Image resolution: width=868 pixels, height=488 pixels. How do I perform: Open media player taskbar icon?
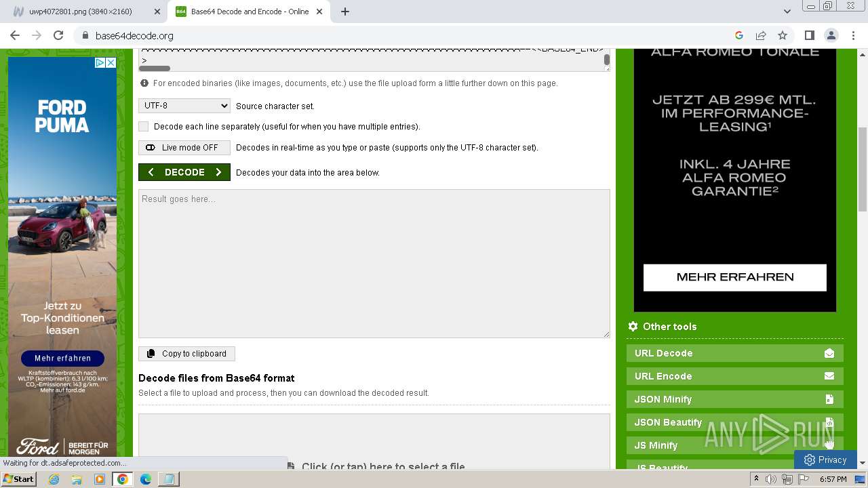pos(100,479)
